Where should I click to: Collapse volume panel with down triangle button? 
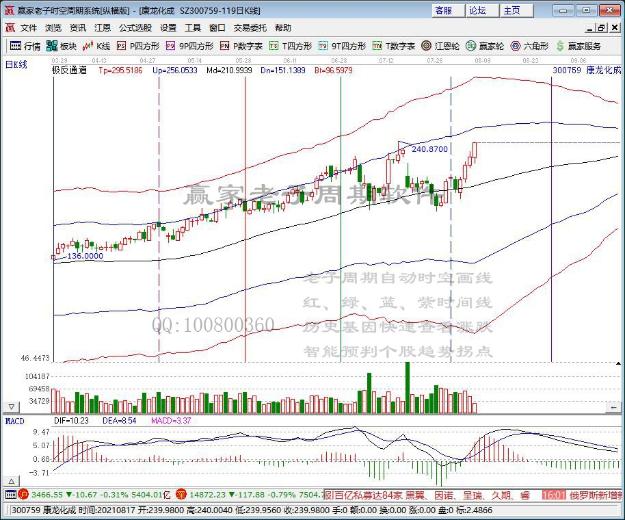(x=12, y=407)
